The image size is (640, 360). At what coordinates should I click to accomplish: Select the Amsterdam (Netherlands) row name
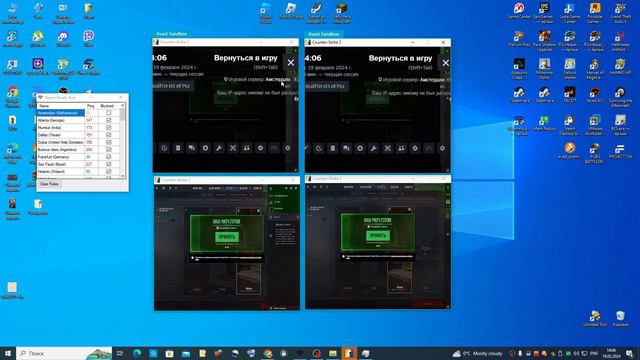click(x=60, y=113)
